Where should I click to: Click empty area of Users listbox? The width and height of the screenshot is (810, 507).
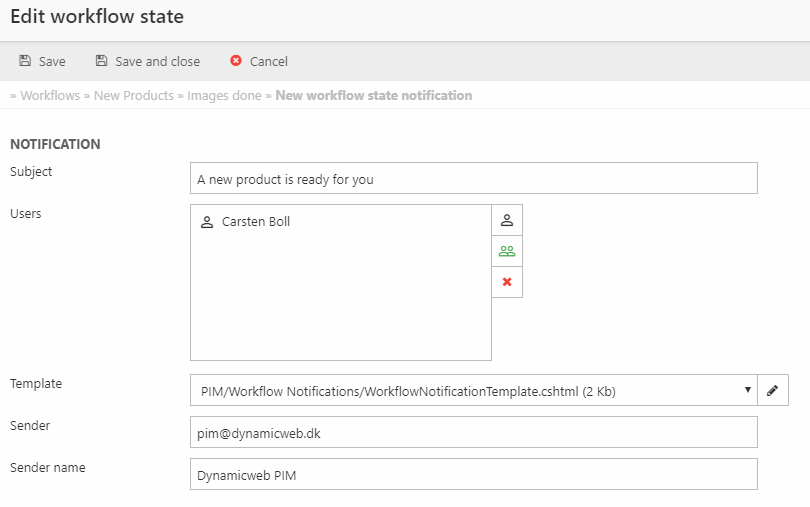coord(340,300)
